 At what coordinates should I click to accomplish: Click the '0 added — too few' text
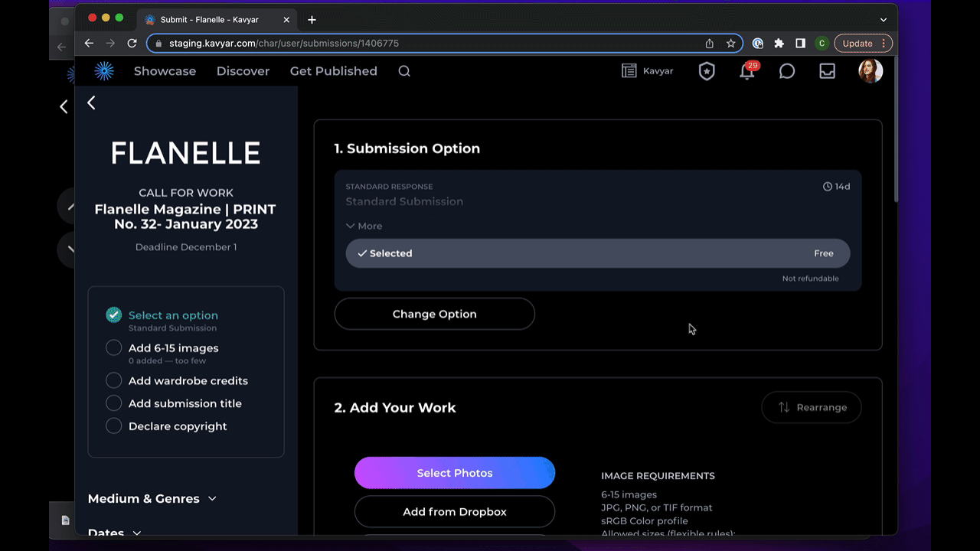167,360
